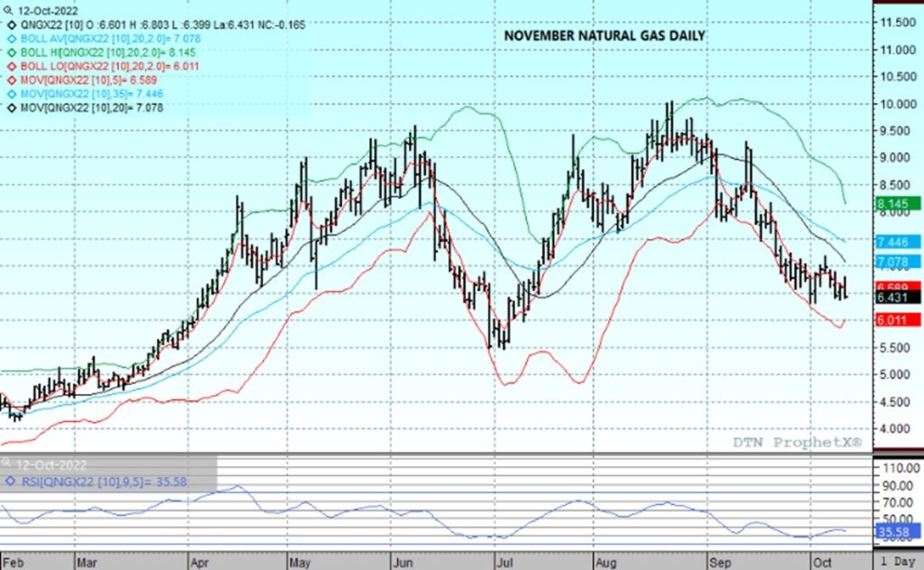Click the blue diamond for MOV 35-period
Screen dimensions: 924x570
tap(10, 94)
